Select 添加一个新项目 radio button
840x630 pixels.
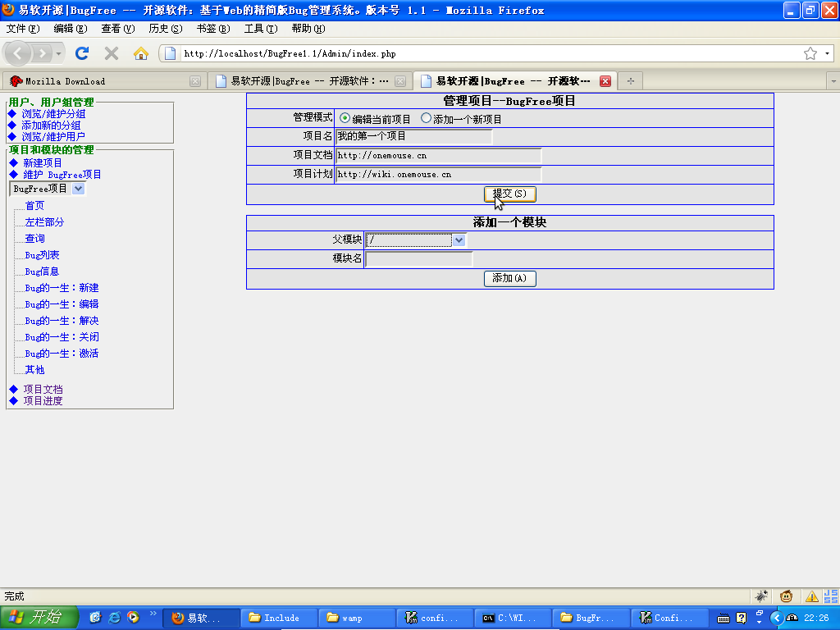pos(426,118)
